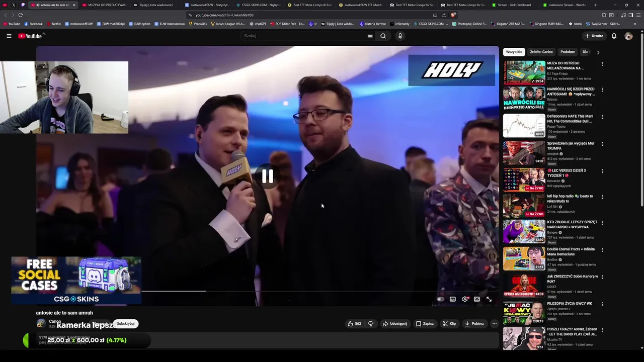This screenshot has height=362, width=644.
Task: Open the on-screen keyboard in the search box
Action: [x=370, y=36]
